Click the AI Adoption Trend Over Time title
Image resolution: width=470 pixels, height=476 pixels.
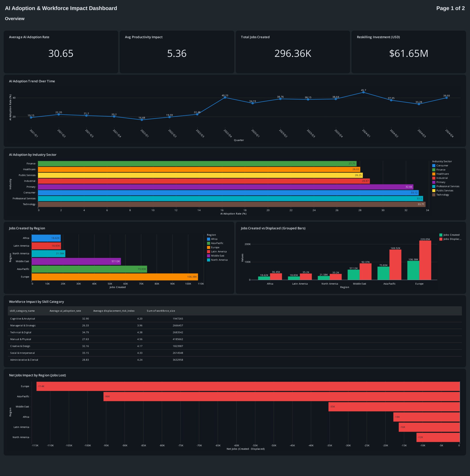(32, 81)
